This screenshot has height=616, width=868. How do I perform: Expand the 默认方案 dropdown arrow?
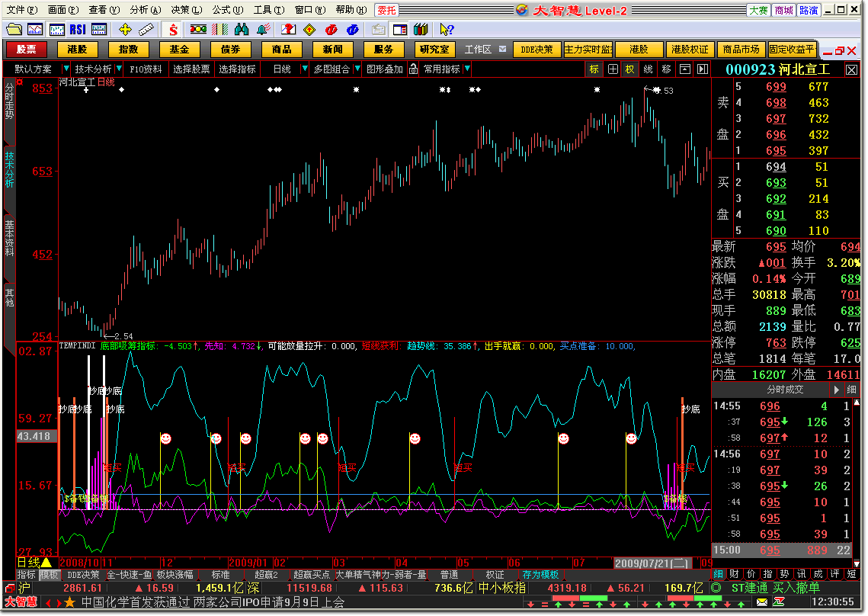[x=66, y=69]
